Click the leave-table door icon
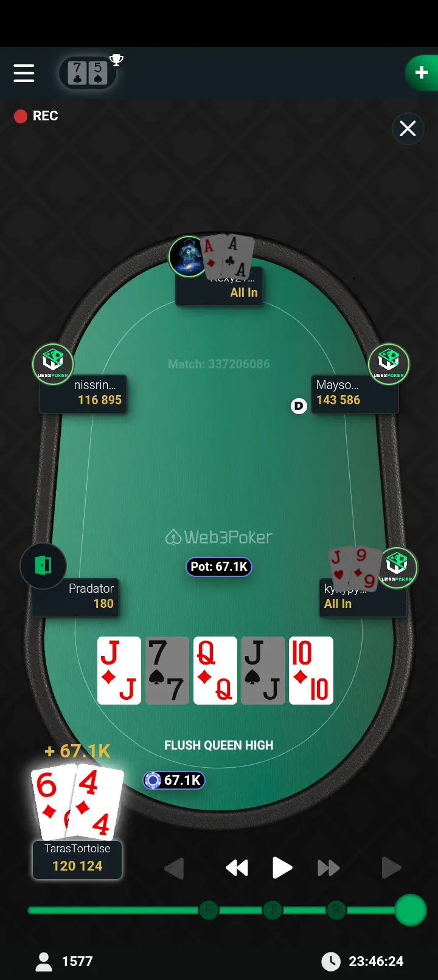 (x=43, y=566)
